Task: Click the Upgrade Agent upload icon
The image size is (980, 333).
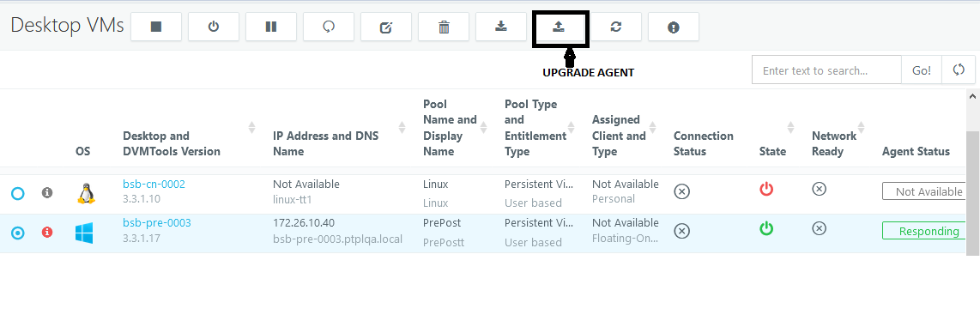Action: coord(559,27)
